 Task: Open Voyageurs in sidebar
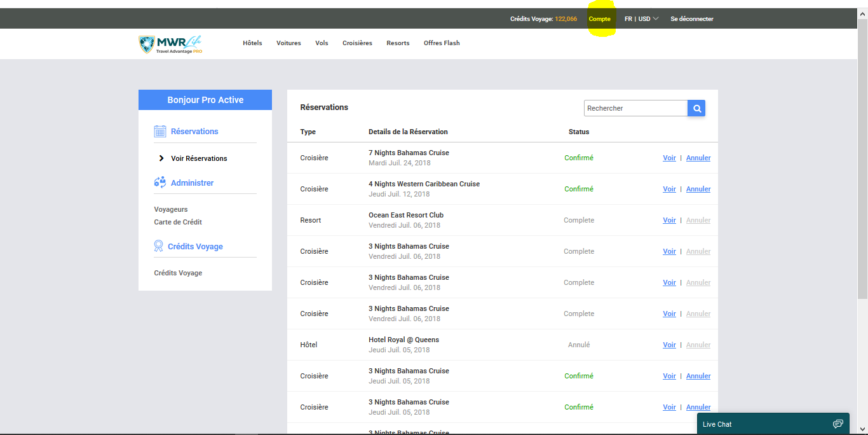pos(171,209)
